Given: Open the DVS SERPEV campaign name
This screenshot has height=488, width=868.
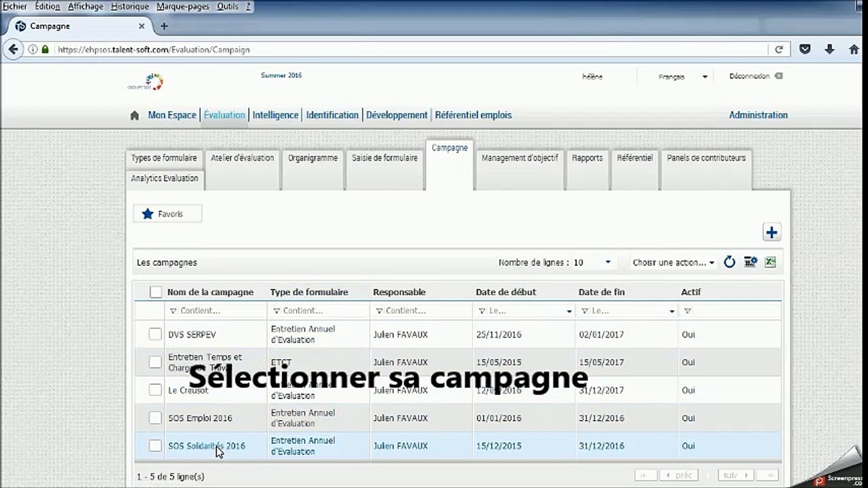Looking at the screenshot, I should (192, 335).
